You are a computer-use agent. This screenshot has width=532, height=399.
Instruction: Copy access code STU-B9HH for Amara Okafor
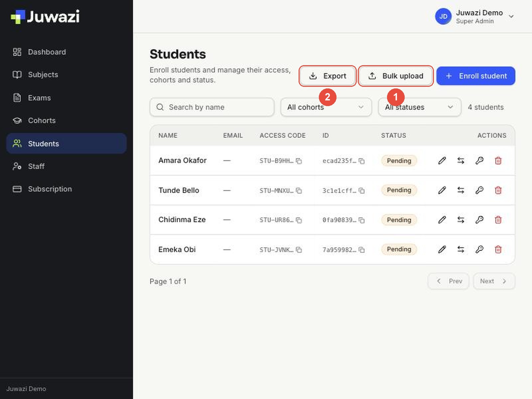point(299,161)
